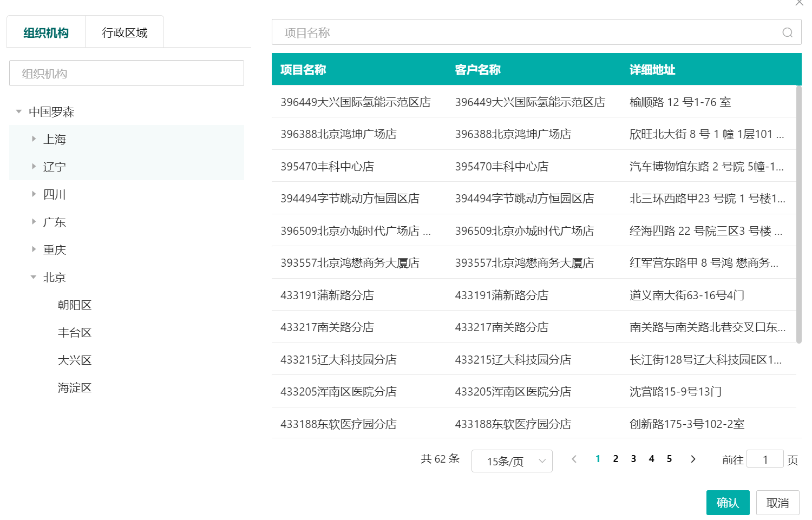Expand the 上海 tree node

click(x=34, y=139)
